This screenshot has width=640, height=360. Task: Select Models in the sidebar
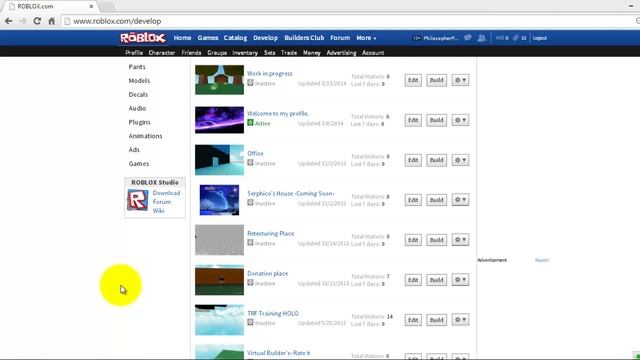click(139, 80)
